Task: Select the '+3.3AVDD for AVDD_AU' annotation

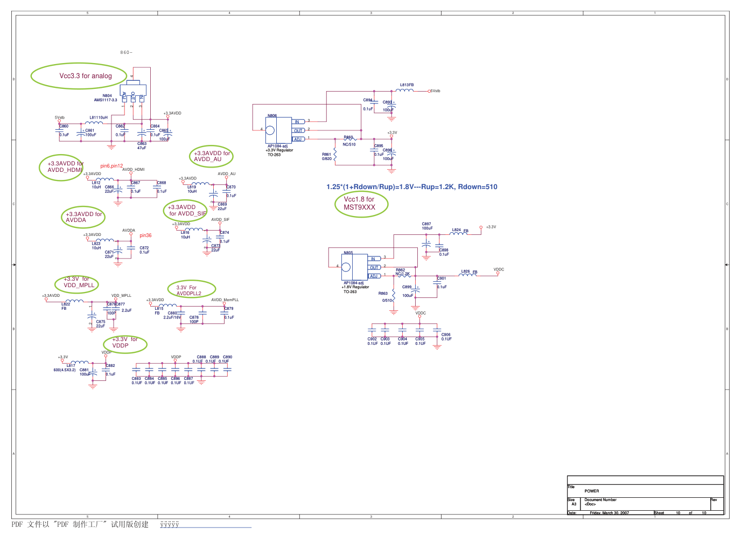Action: [212, 156]
